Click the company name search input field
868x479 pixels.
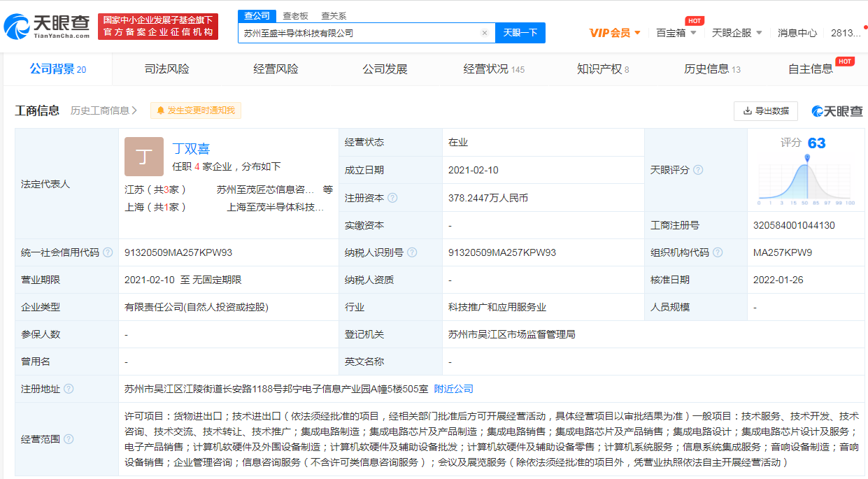tap(357, 33)
